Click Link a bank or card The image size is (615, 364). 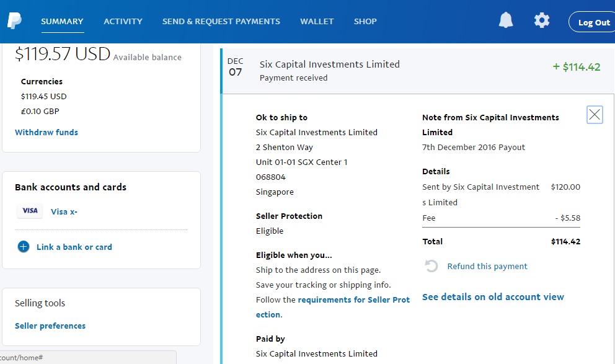[x=74, y=247]
